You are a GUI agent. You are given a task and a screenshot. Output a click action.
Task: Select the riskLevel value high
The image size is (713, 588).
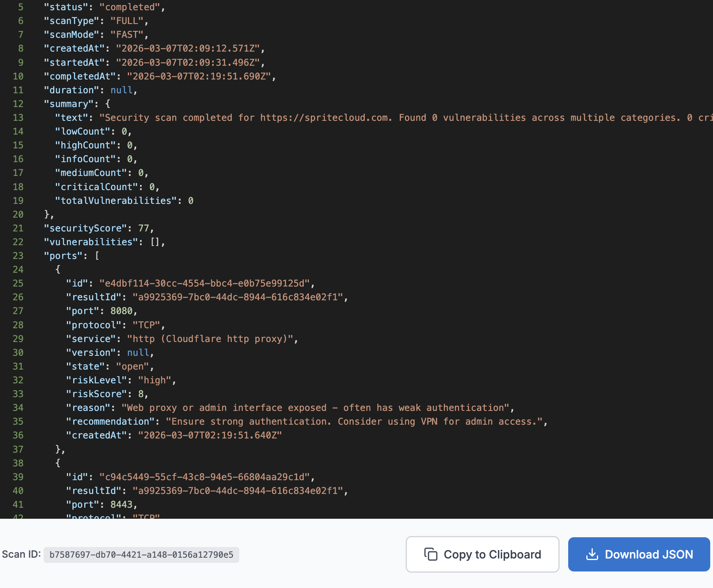click(x=156, y=380)
